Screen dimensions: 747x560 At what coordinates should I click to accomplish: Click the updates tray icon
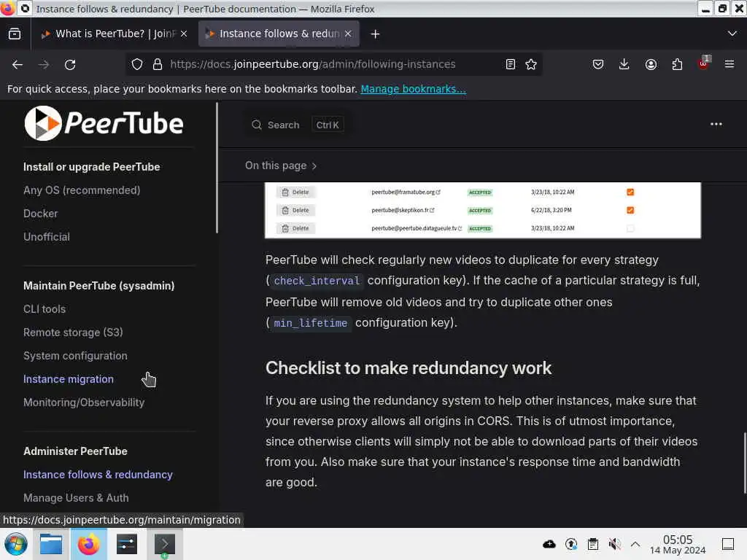tap(571, 544)
